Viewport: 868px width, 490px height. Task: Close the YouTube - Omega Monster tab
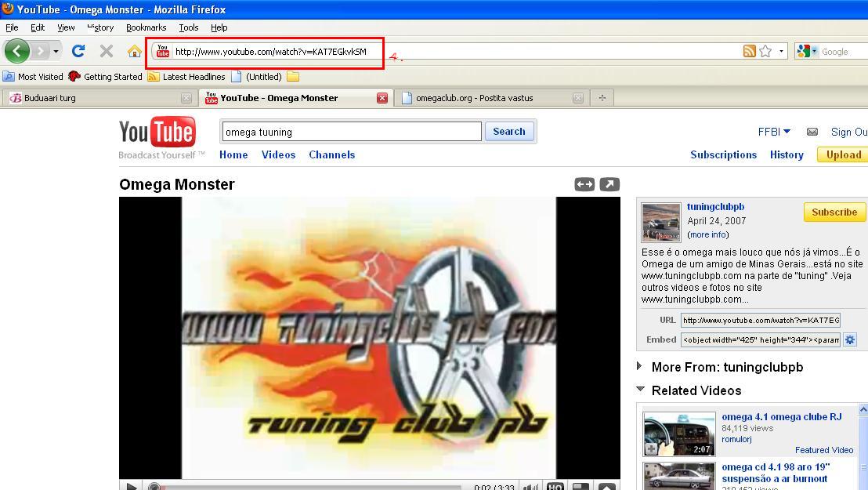click(x=382, y=98)
